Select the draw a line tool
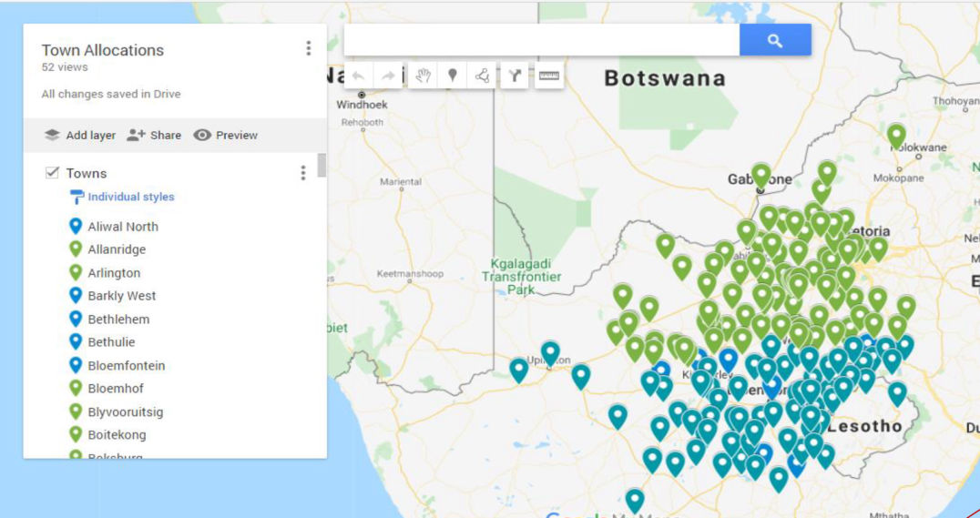The image size is (980, 518). (x=483, y=76)
